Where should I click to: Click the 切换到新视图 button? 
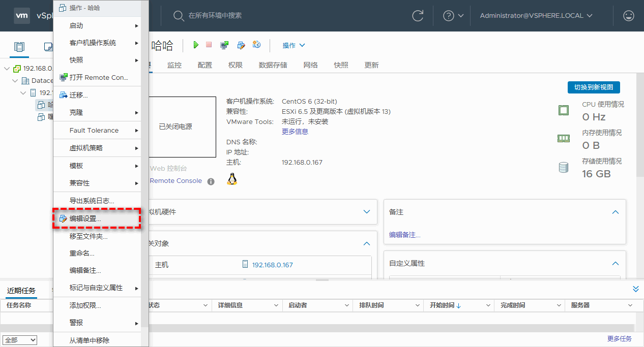click(x=594, y=87)
